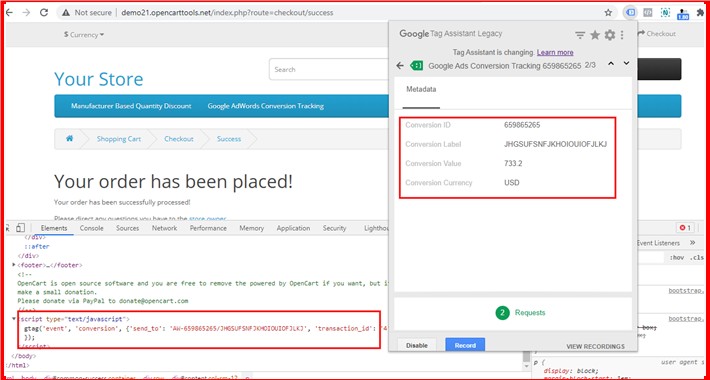Reload the current page
The width and height of the screenshot is (710, 380).
(44, 13)
